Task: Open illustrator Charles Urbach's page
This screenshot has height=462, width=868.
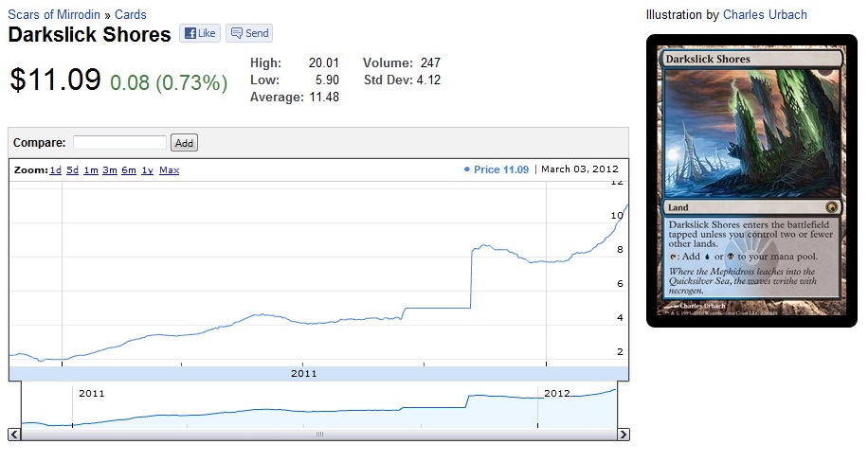Action: [x=765, y=15]
